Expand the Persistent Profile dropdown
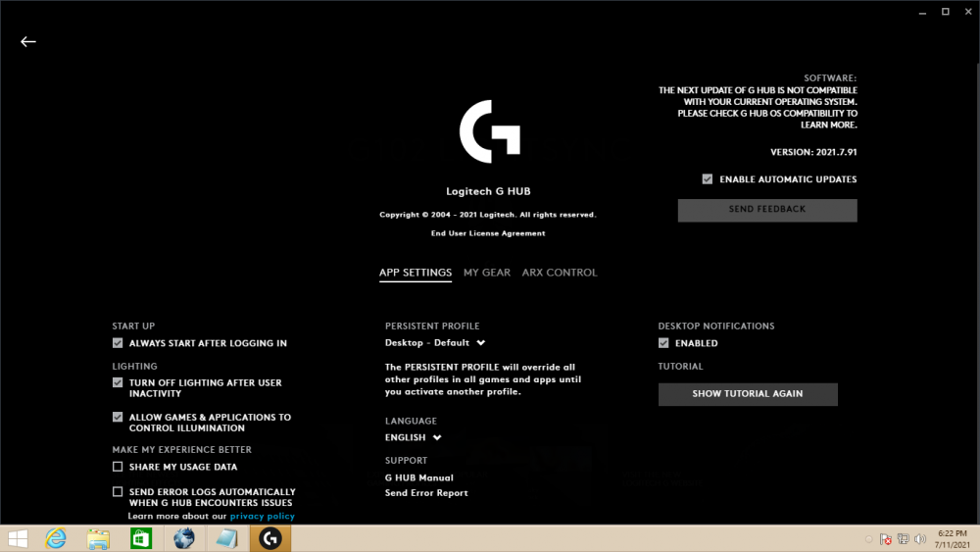The height and width of the screenshot is (552, 980). pyautogui.click(x=435, y=343)
